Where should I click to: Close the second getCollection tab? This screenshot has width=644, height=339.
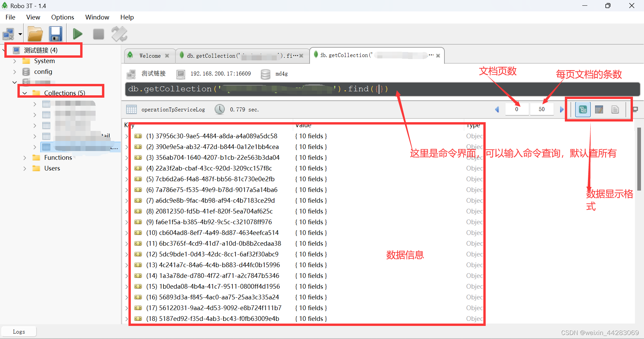(301, 56)
